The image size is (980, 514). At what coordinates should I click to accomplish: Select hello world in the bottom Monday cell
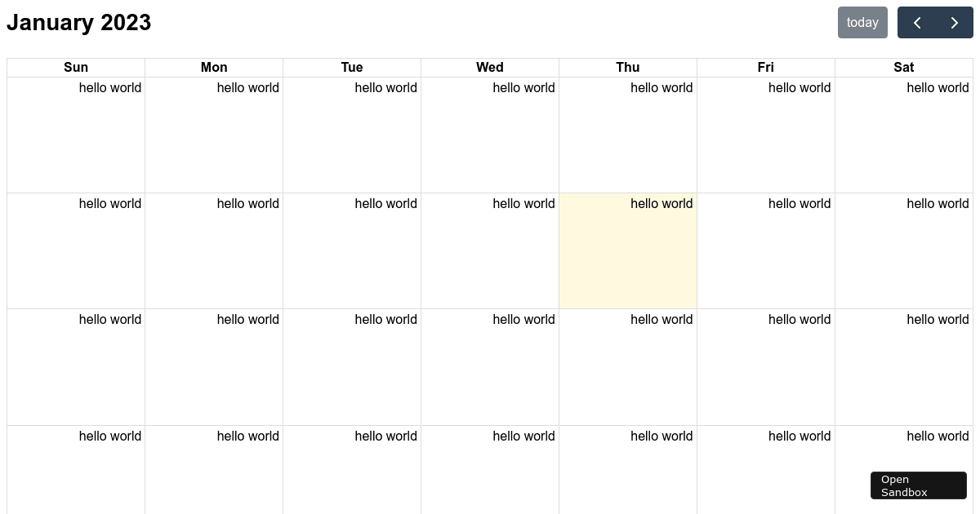[x=247, y=436]
